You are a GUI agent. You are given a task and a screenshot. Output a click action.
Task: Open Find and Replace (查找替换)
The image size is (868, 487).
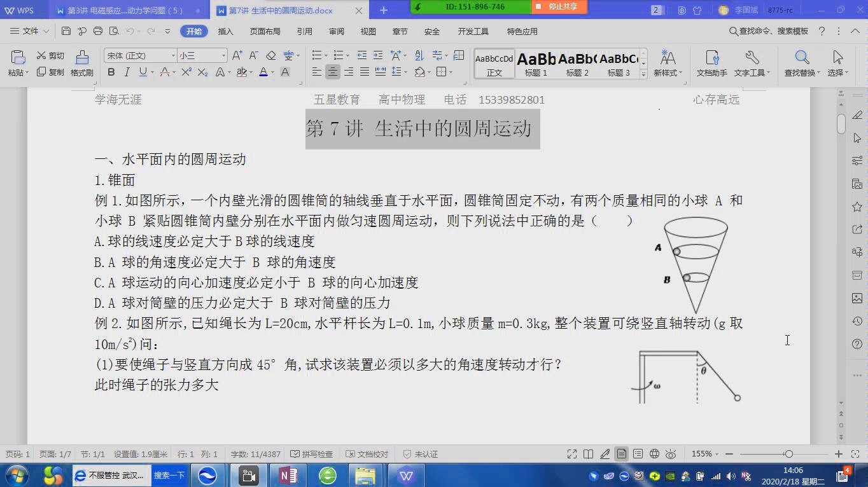[x=801, y=62]
